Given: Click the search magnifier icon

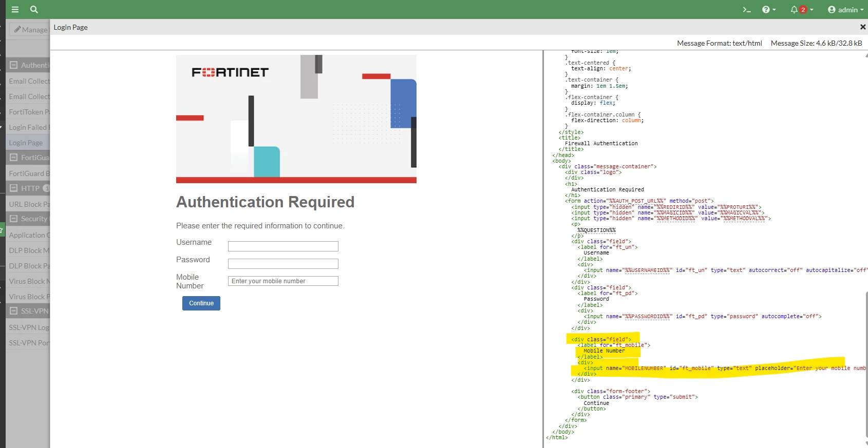Looking at the screenshot, I should 34,9.
